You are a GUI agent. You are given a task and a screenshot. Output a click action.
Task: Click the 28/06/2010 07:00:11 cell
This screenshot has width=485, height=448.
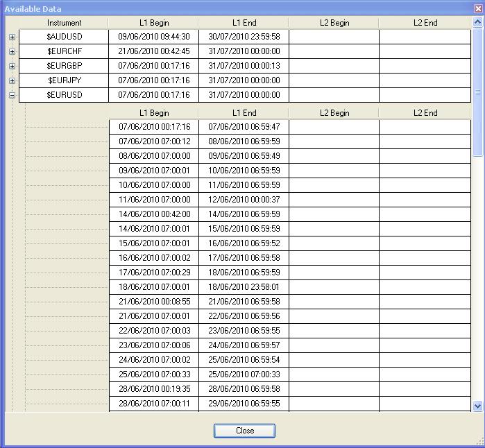click(x=154, y=403)
